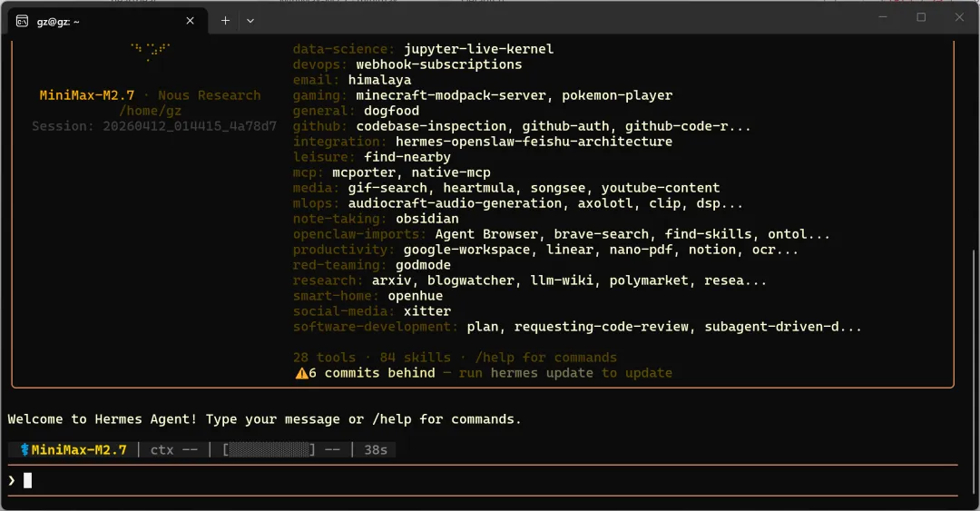Click 'songsee' skill text

pyautogui.click(x=557, y=188)
